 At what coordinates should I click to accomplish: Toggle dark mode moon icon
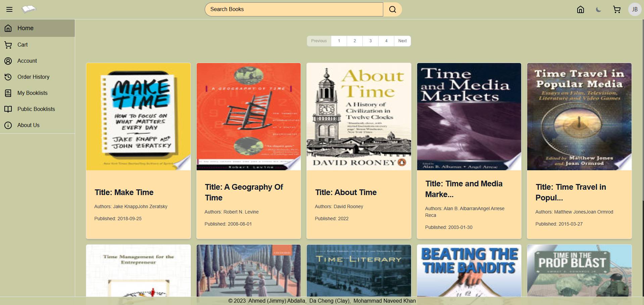[x=599, y=9]
